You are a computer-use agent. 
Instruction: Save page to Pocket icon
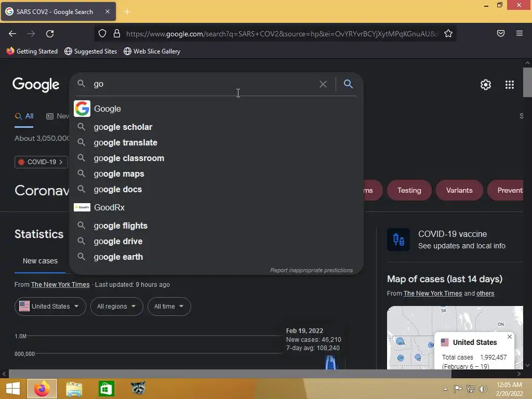tap(501, 33)
